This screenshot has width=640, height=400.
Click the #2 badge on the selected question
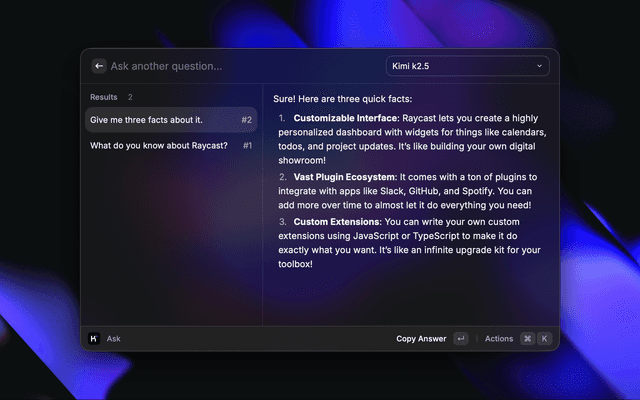246,120
